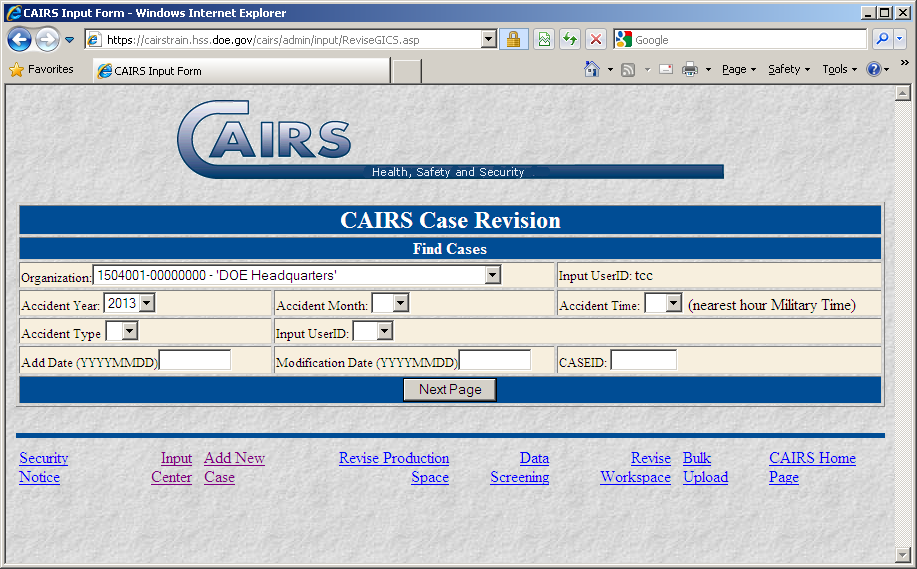Click the CASEID text field
The image size is (917, 569).
click(x=643, y=360)
